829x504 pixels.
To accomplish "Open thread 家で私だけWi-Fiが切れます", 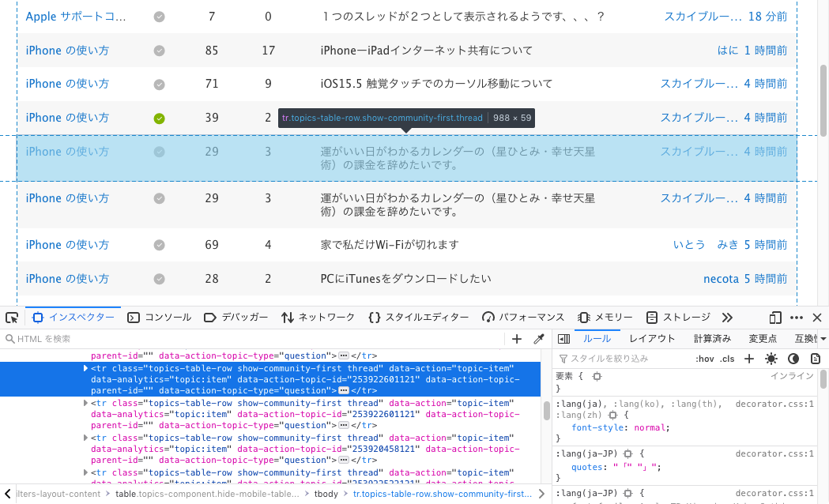I will (390, 245).
